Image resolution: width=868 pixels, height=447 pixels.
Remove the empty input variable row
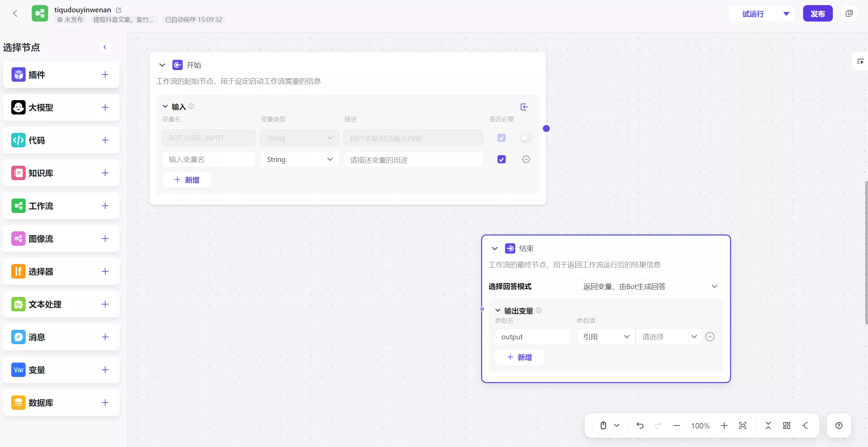[526, 159]
